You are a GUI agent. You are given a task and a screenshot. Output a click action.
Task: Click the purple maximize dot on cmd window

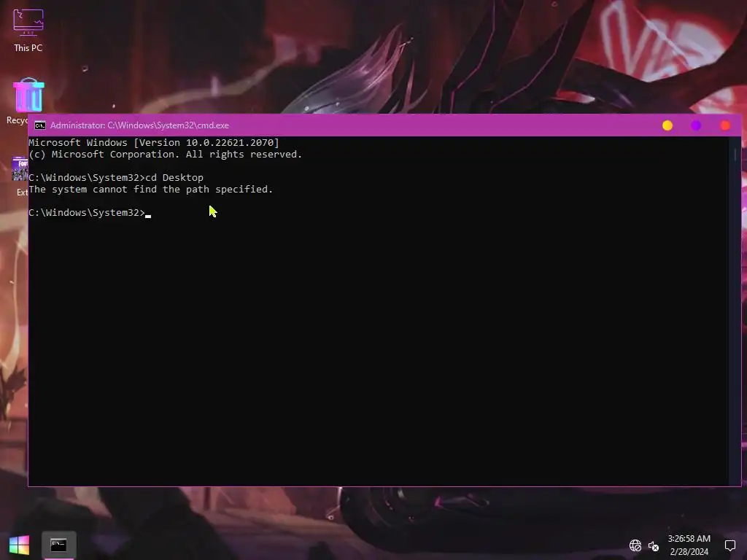click(x=696, y=125)
